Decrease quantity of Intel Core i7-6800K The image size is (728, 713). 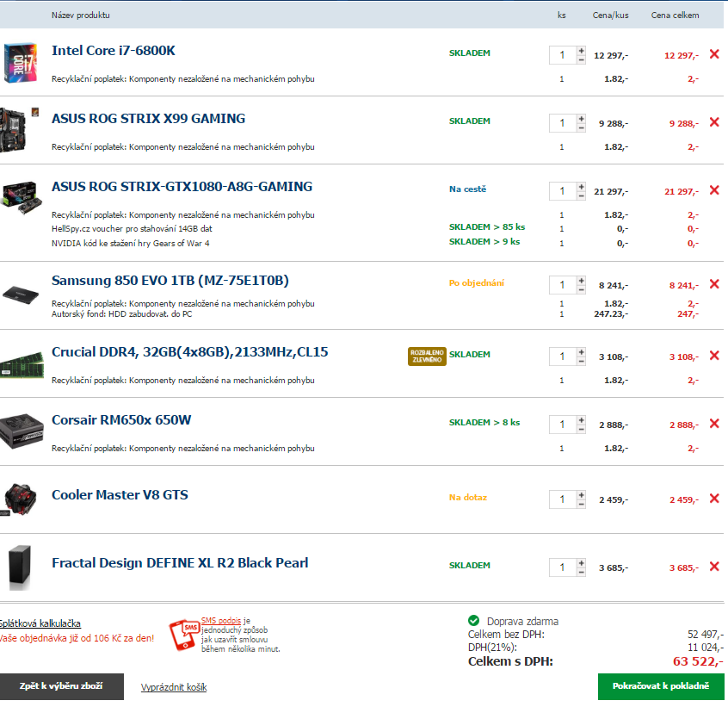[x=582, y=60]
